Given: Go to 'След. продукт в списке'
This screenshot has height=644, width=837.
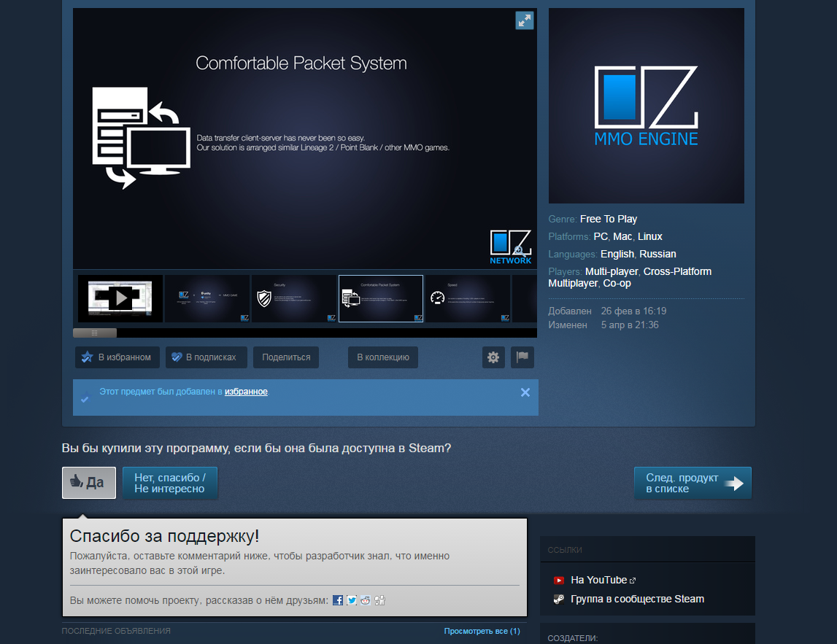Looking at the screenshot, I should (693, 483).
